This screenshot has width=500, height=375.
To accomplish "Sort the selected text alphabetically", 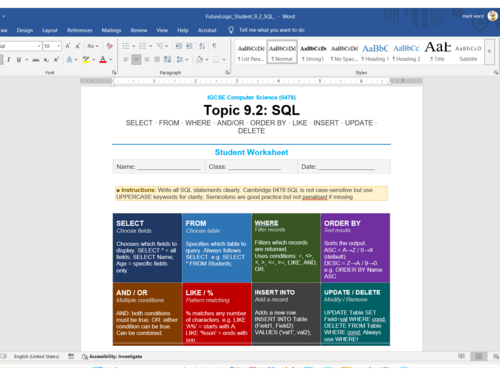I will pyautogui.click(x=202, y=46).
